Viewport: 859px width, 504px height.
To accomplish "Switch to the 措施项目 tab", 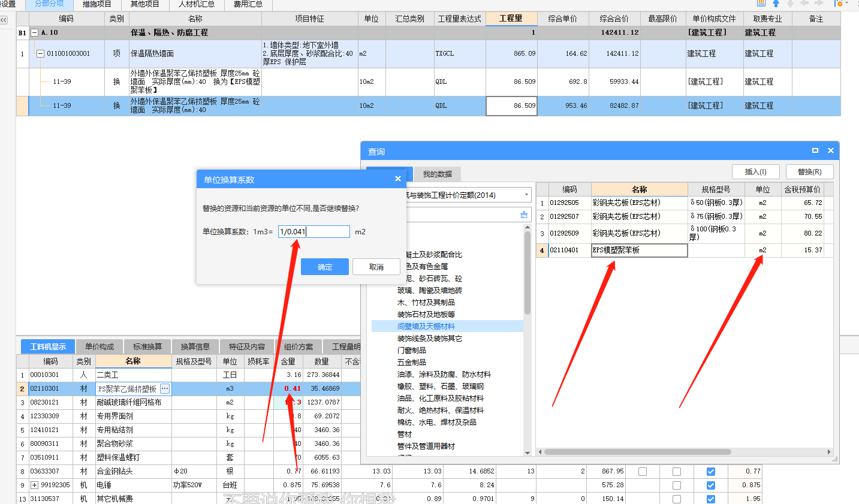I will 97,3.
